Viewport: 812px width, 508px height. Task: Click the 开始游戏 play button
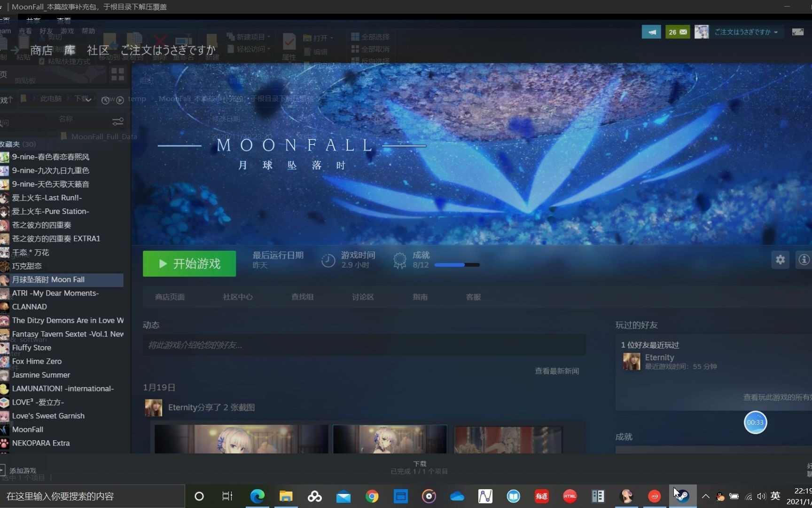click(x=189, y=264)
